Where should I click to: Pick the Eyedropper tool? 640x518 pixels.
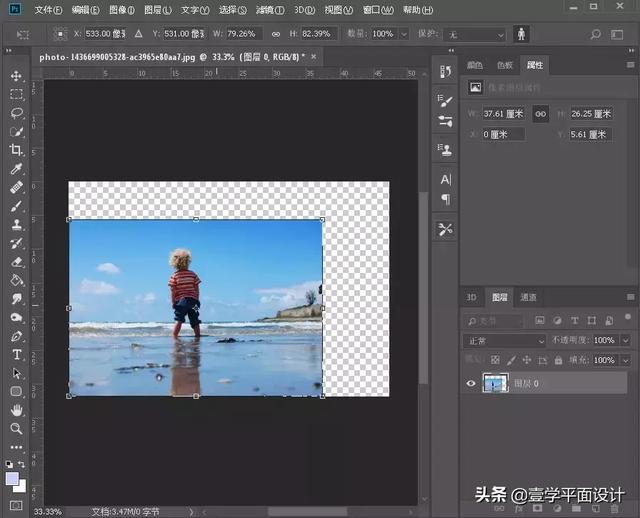(x=16, y=169)
